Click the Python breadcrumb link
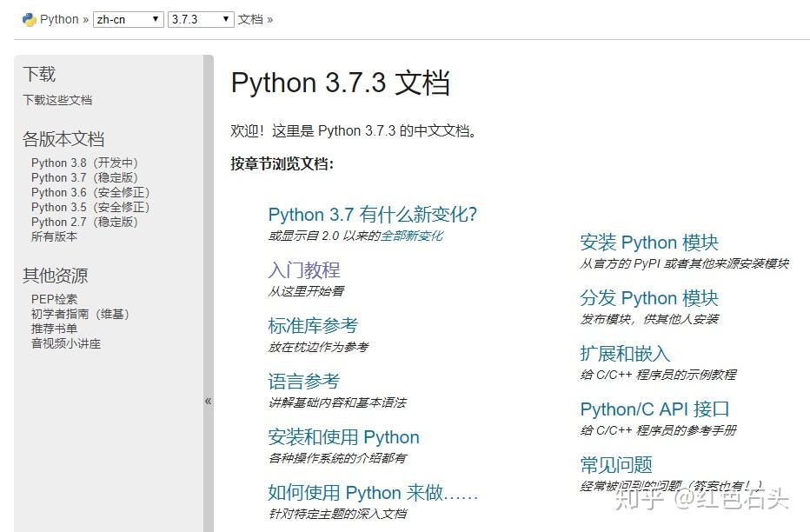 56,18
